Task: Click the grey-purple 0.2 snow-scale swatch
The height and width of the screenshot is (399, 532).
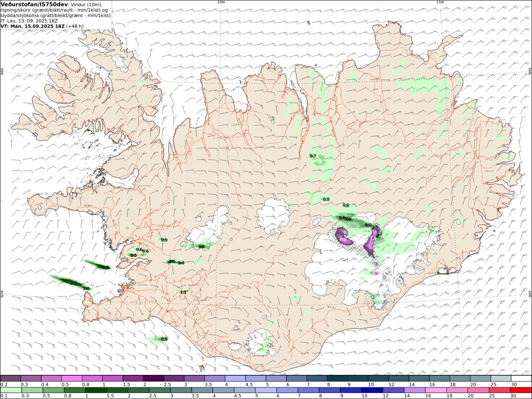Action: [10, 378]
